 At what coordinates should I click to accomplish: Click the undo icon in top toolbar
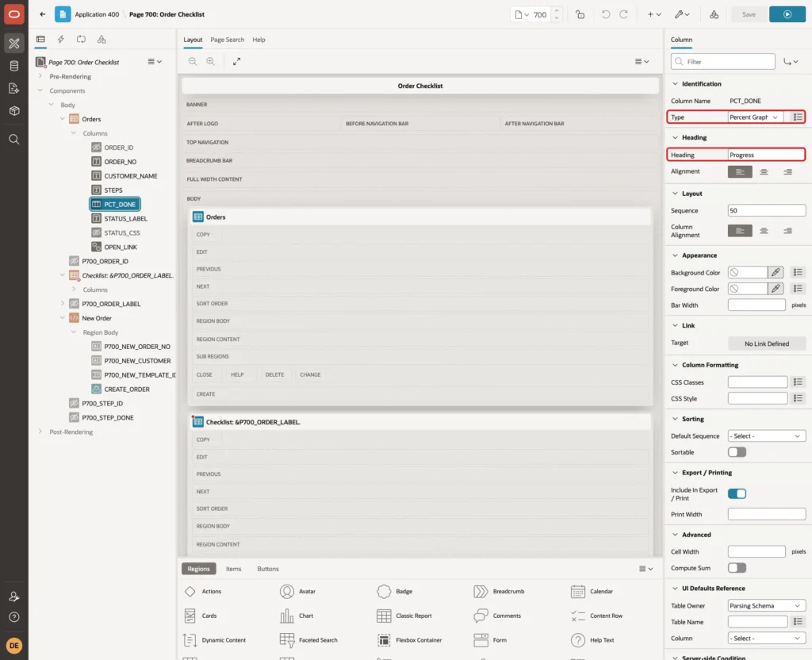[x=605, y=14]
